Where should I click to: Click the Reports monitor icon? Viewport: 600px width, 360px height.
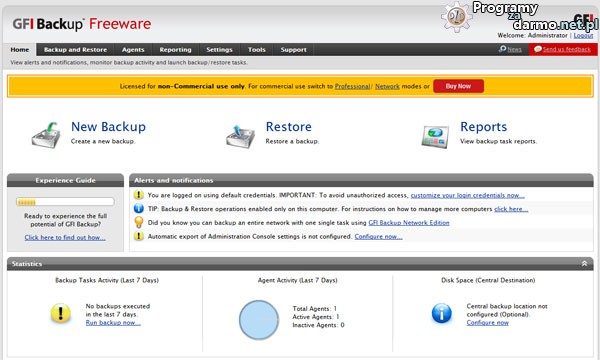pyautogui.click(x=435, y=137)
